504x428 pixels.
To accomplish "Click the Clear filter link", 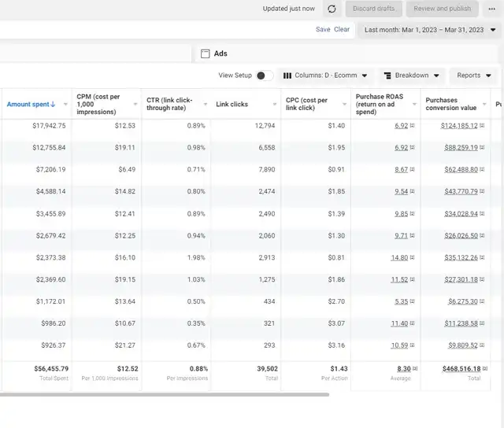I will (x=342, y=30).
